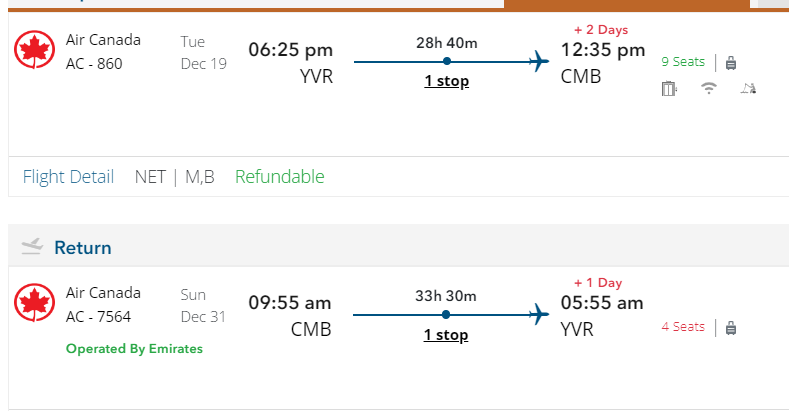Click the airplane arrow on the CMB to YVR route
Image resolution: width=789 pixels, height=411 pixels.
click(540, 316)
